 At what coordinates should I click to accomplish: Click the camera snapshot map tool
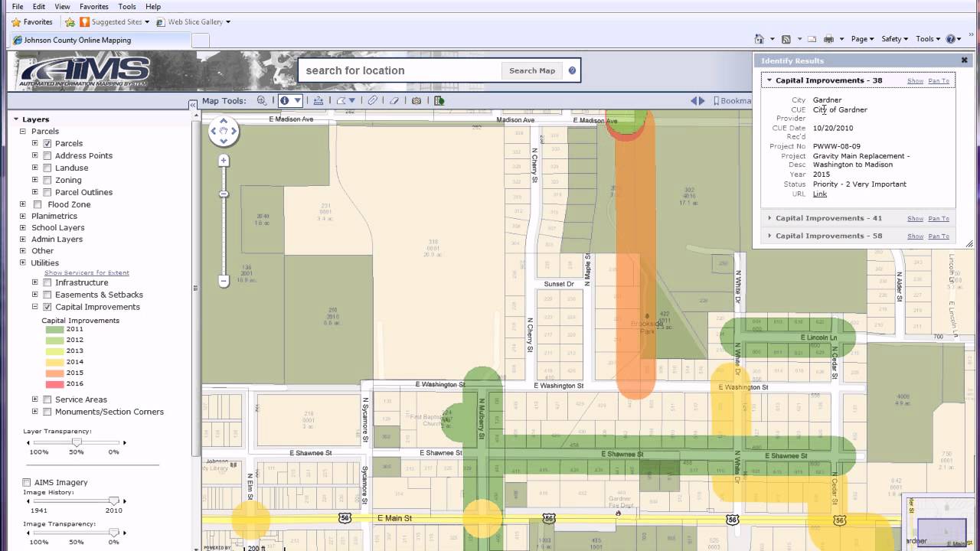click(x=416, y=100)
